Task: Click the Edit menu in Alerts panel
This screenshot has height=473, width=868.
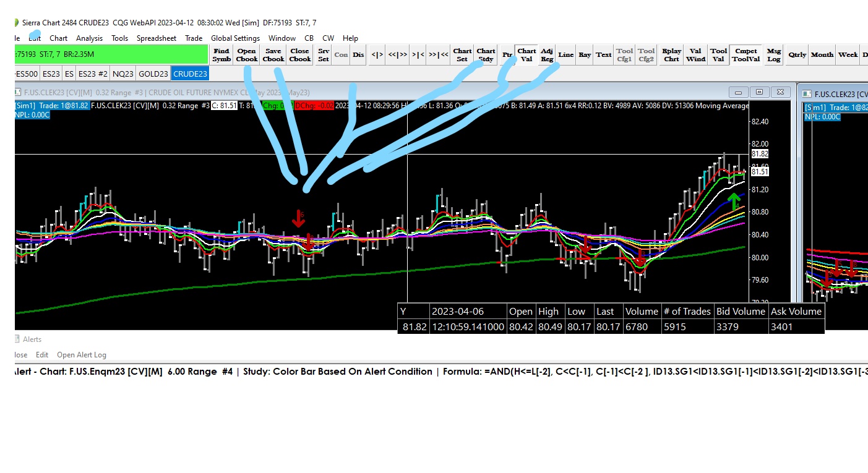Action: pos(41,355)
